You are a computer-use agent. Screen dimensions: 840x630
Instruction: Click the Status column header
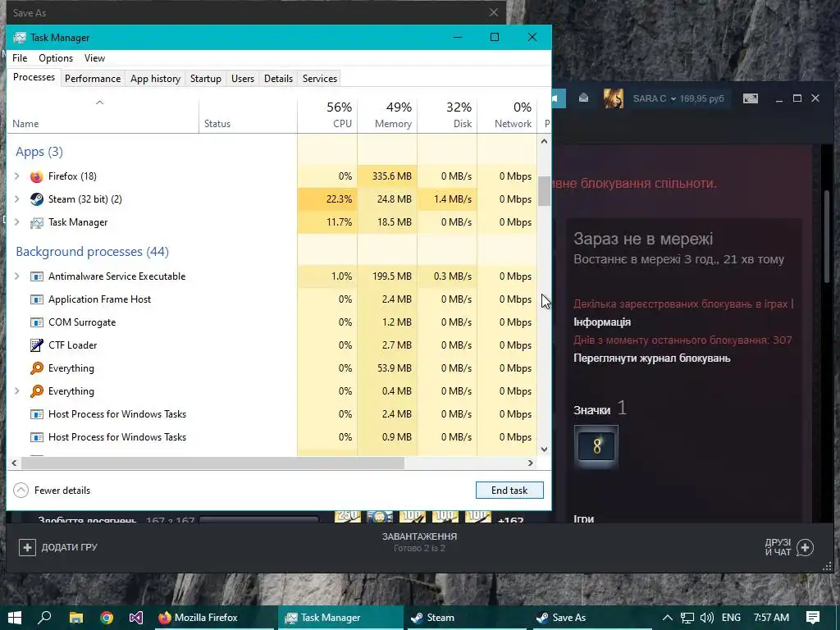pyautogui.click(x=248, y=115)
